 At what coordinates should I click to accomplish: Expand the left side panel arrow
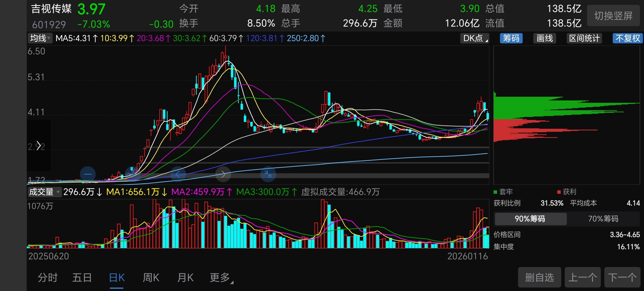coord(39,145)
